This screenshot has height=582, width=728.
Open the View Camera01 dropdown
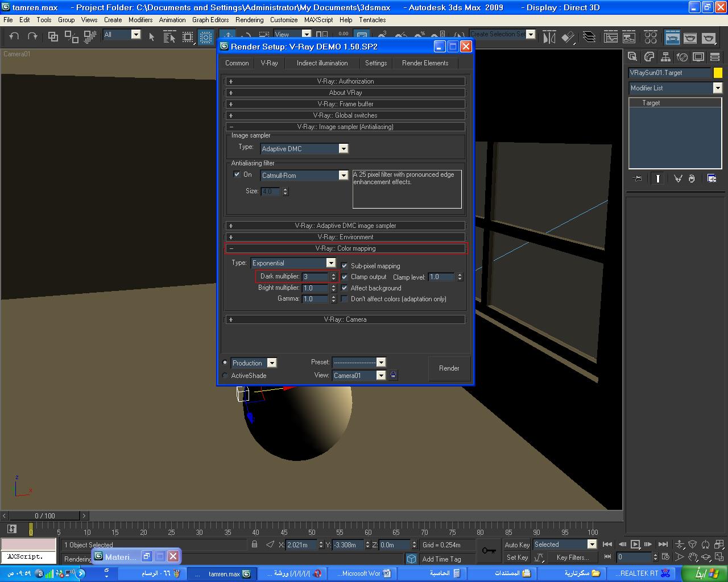(359, 375)
